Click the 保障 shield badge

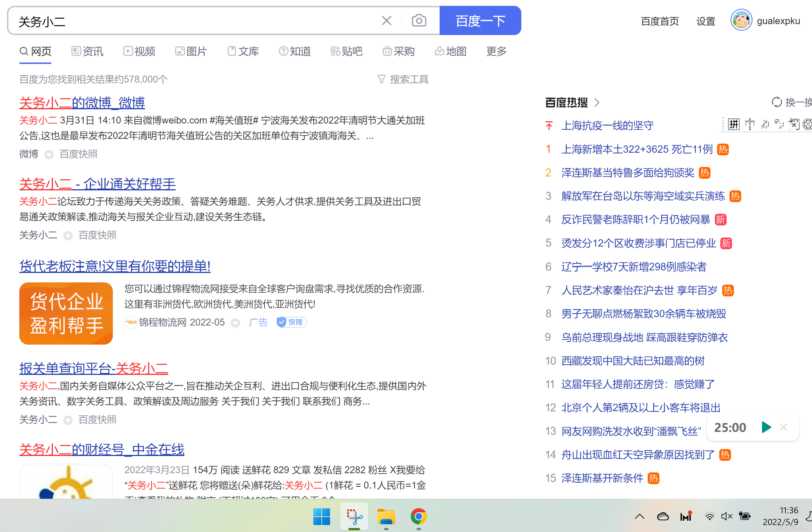292,322
